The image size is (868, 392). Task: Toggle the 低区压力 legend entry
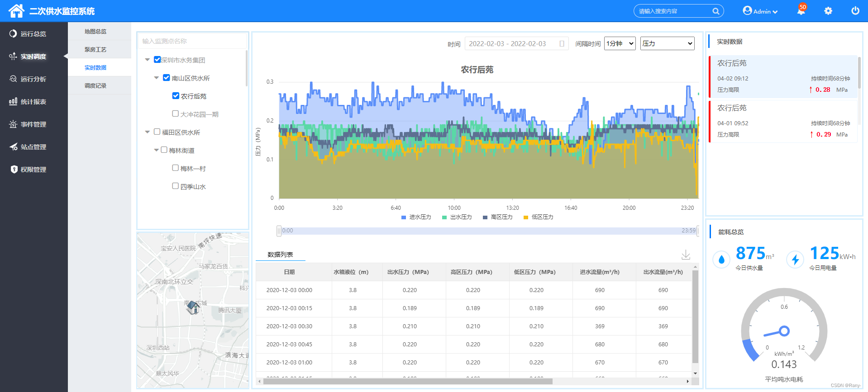[539, 217]
